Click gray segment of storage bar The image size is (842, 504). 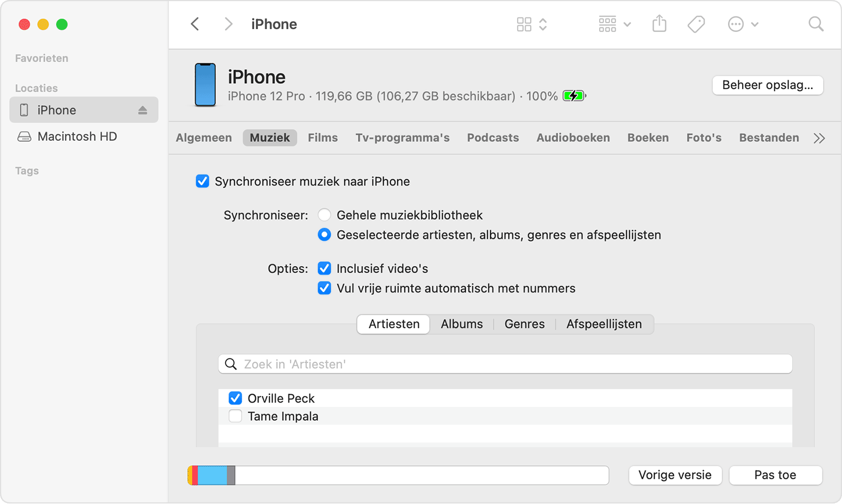tap(231, 475)
